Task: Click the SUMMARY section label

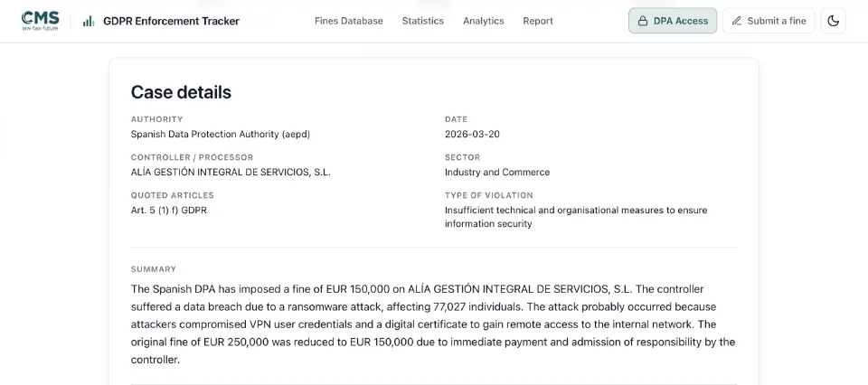Action: (x=154, y=269)
